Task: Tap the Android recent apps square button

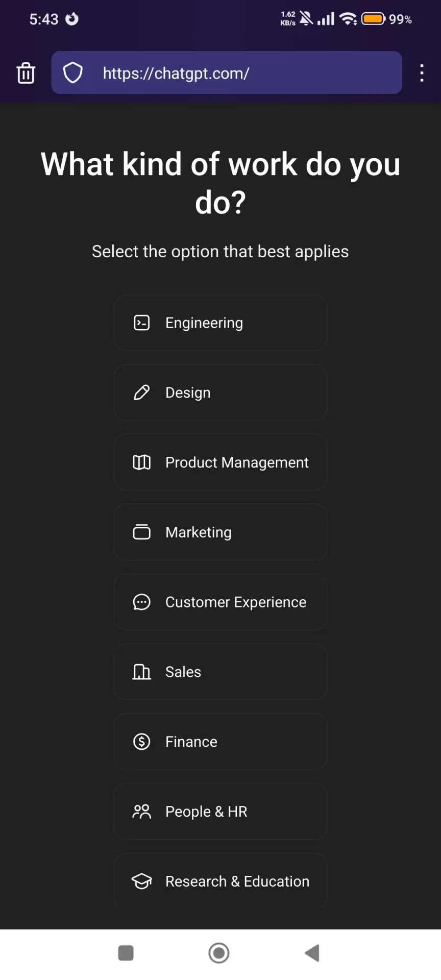Action: (x=126, y=953)
